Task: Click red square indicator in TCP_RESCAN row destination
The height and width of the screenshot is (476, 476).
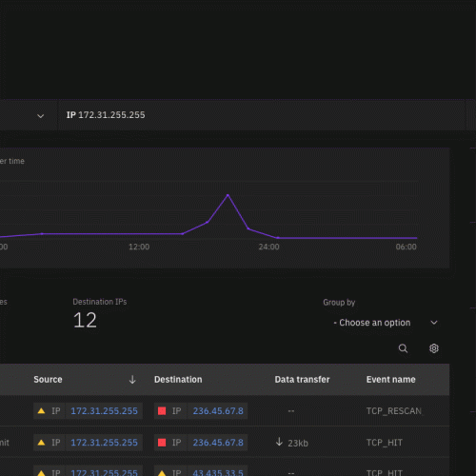Action: pos(162,411)
